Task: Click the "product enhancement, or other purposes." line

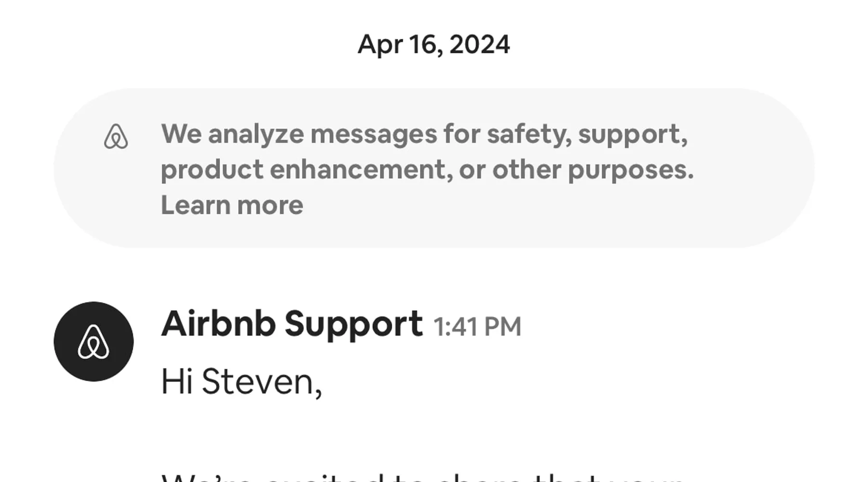Action: click(x=427, y=169)
